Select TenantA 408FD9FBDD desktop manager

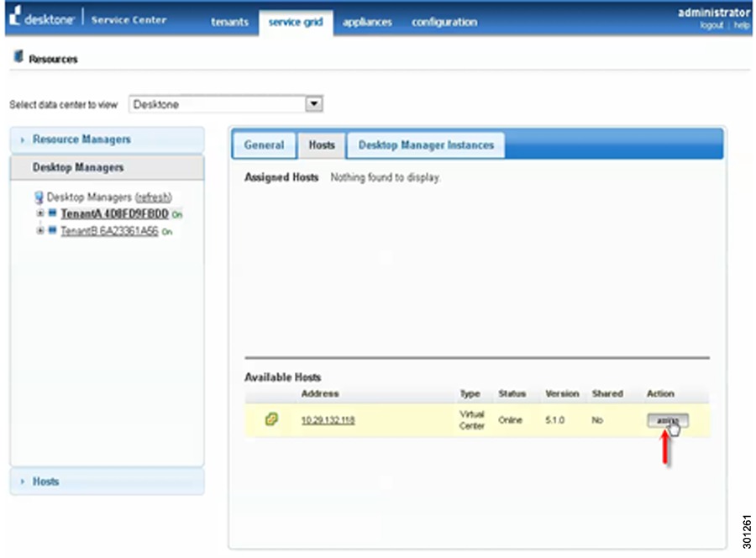point(115,213)
